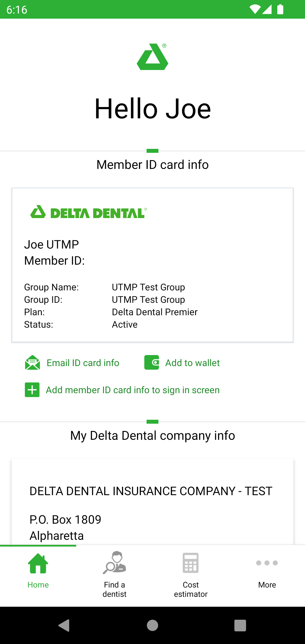Tap the Home house icon
This screenshot has width=305, height=644.
click(x=38, y=563)
